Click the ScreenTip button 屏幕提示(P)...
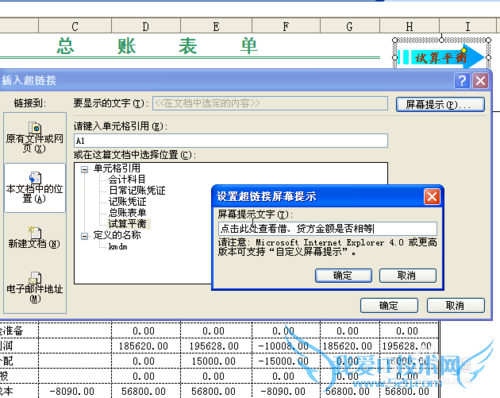Screen dimensions: 500x398 coord(440,105)
